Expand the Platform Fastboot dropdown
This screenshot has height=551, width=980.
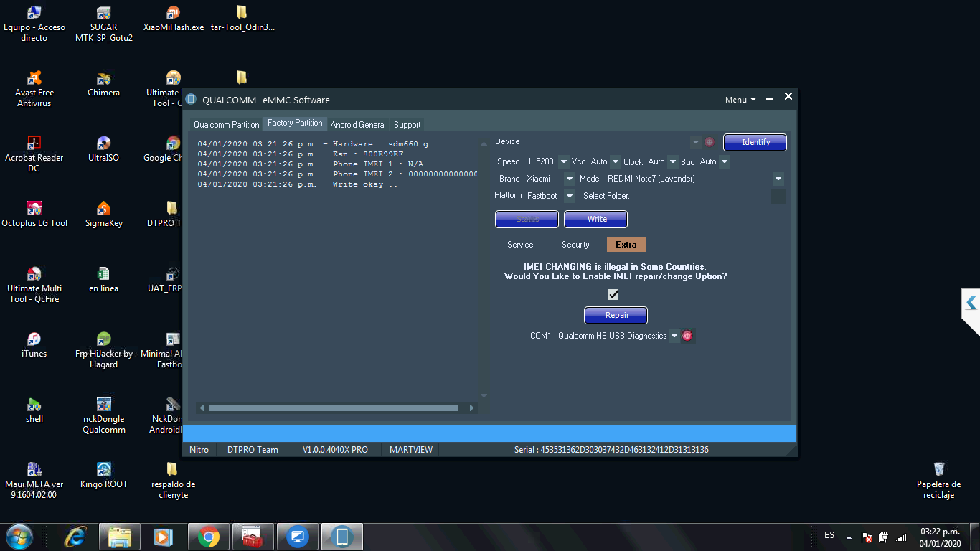tap(570, 196)
